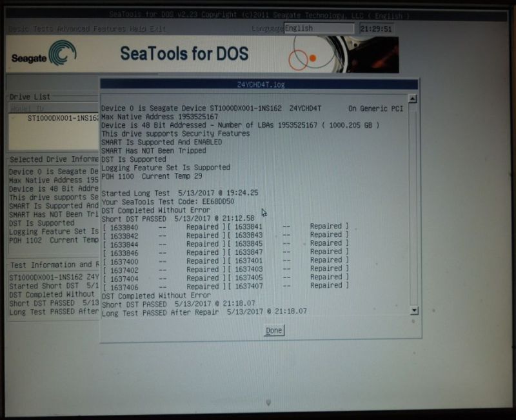This screenshot has height=420, width=516.
Task: Click 'Started Short DST' in Test Information panel
Action: coord(54,286)
